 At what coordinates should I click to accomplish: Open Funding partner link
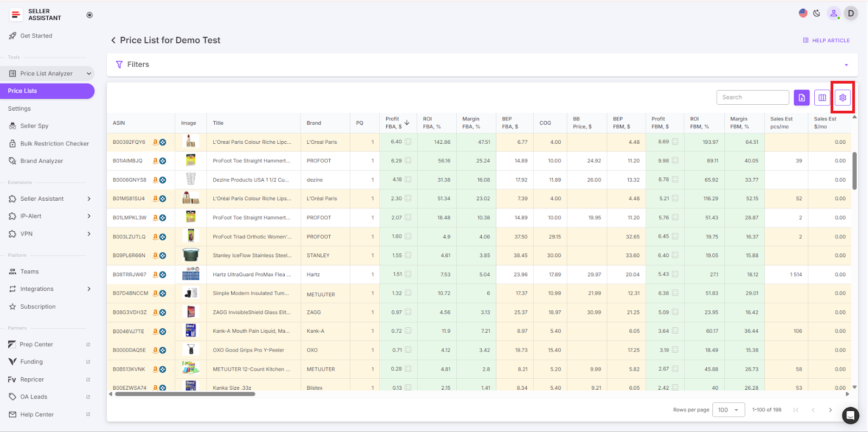[31, 362]
